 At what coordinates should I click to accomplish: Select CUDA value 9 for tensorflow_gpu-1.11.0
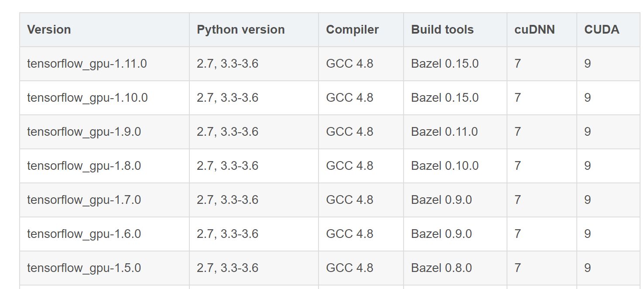click(x=608, y=64)
